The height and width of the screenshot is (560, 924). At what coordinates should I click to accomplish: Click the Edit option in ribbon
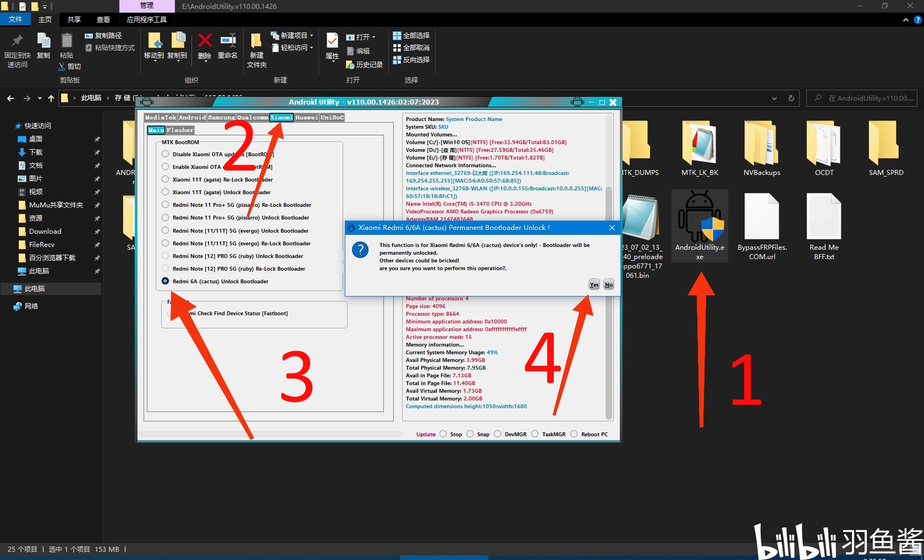pyautogui.click(x=358, y=51)
